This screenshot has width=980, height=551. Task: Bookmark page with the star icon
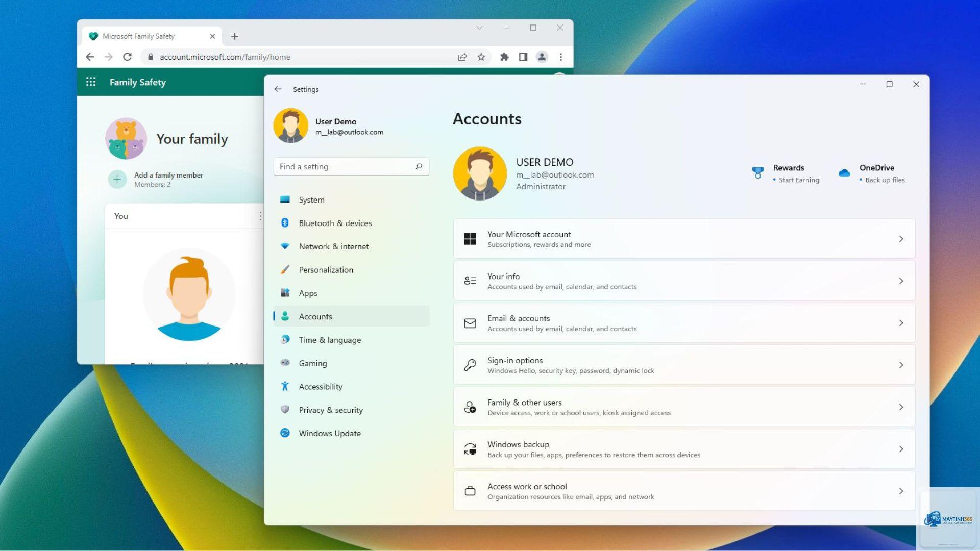pyautogui.click(x=481, y=57)
